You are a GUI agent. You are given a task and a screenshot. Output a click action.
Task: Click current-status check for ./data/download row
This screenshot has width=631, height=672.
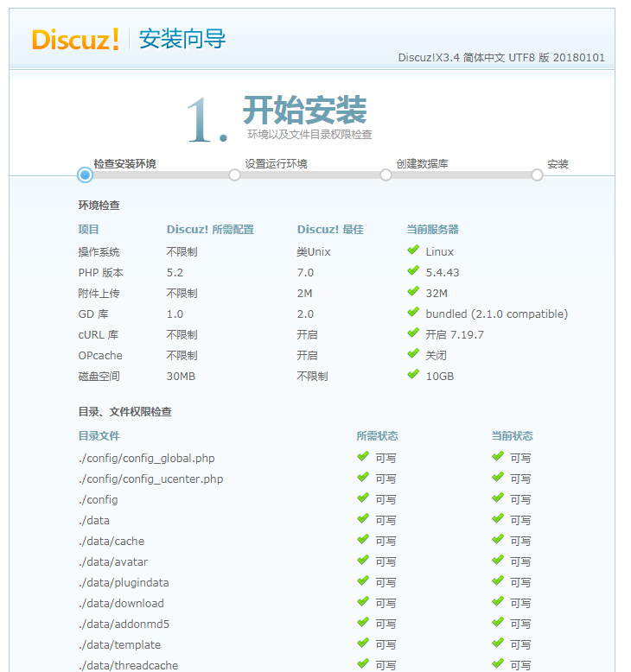point(498,601)
